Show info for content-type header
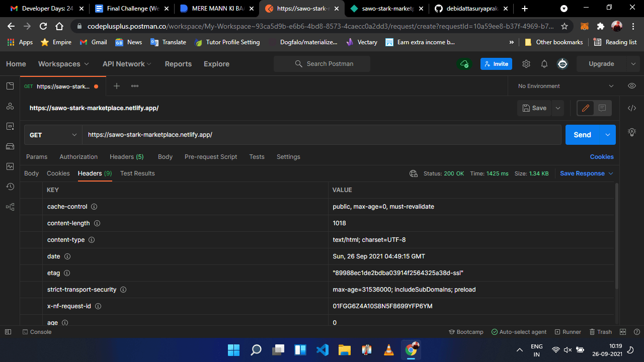This screenshot has width=644, height=362. coord(92,240)
